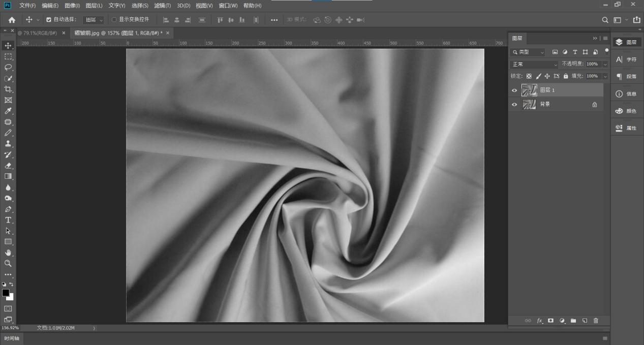
Task: Toggle the 自动选择 checkbox
Action: [49, 20]
